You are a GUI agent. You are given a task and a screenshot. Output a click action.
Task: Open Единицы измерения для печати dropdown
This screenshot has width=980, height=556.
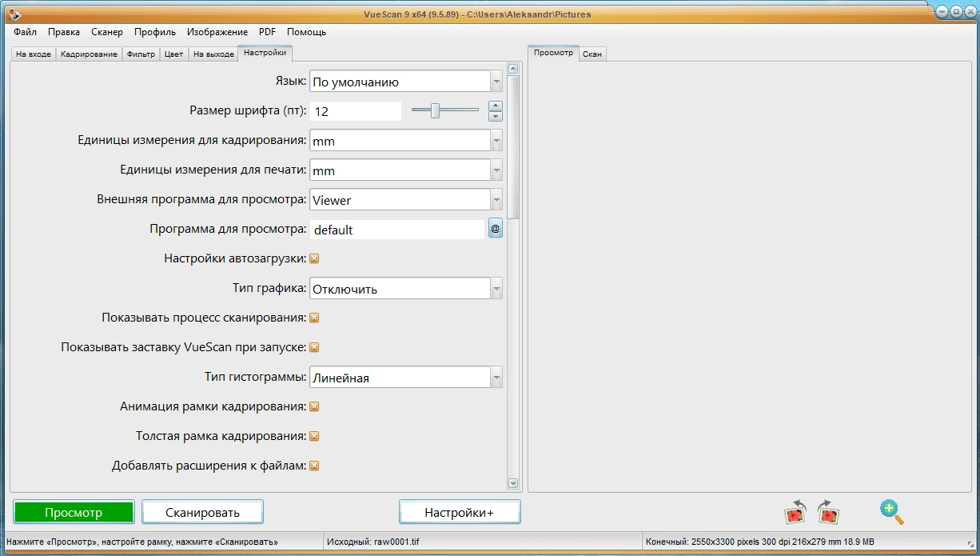[406, 170]
